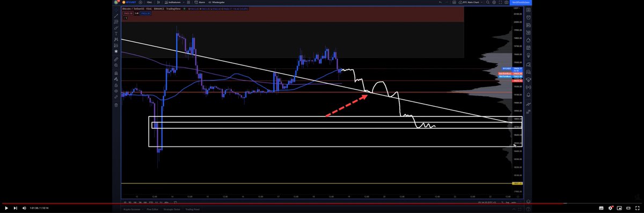Open the Strategie-Tester tab
This screenshot has width=644, height=213.
pos(172,209)
